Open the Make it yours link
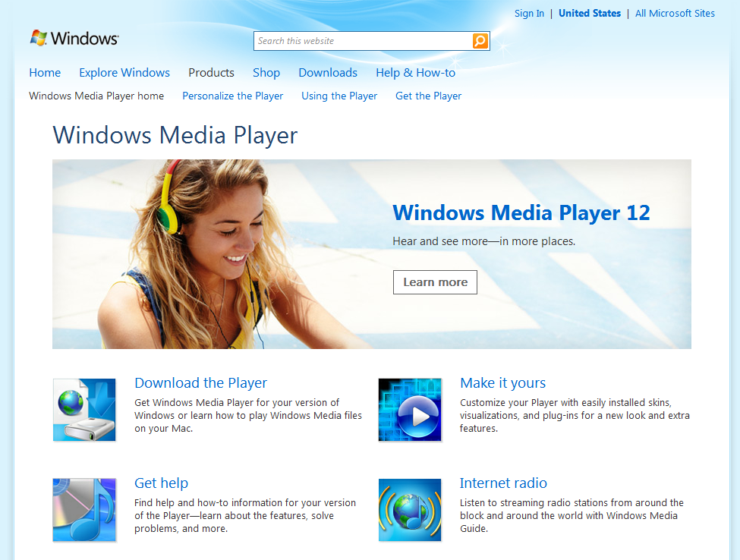This screenshot has height=560, width=740. pyautogui.click(x=502, y=383)
